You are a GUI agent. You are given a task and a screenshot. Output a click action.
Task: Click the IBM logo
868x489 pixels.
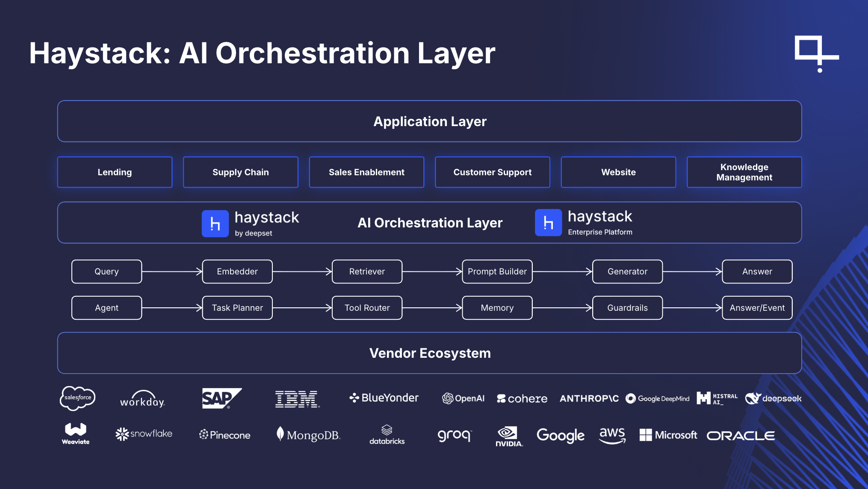coord(297,399)
